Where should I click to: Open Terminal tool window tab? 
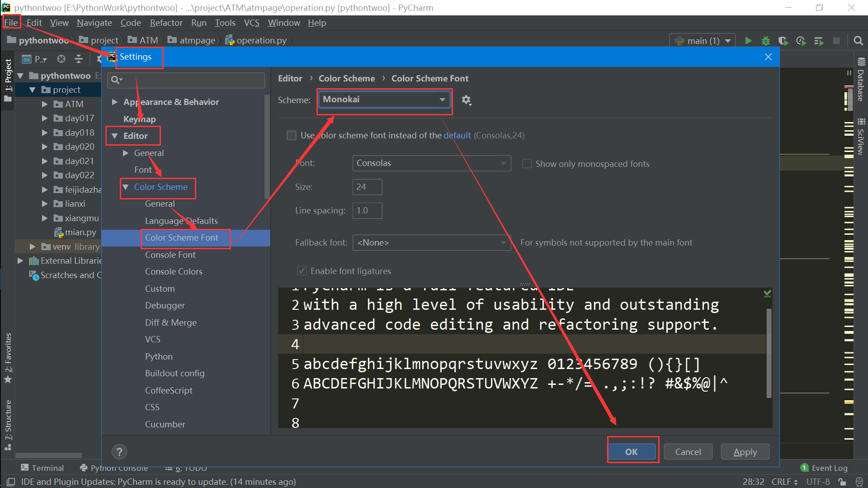(x=42, y=468)
